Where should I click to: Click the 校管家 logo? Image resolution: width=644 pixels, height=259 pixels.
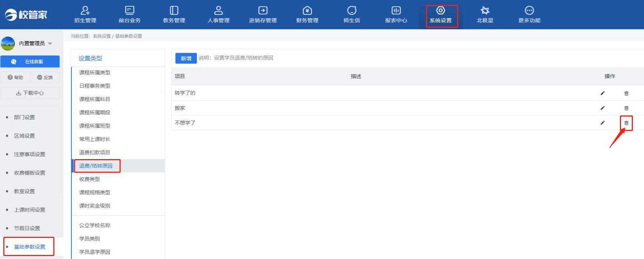[26, 14]
